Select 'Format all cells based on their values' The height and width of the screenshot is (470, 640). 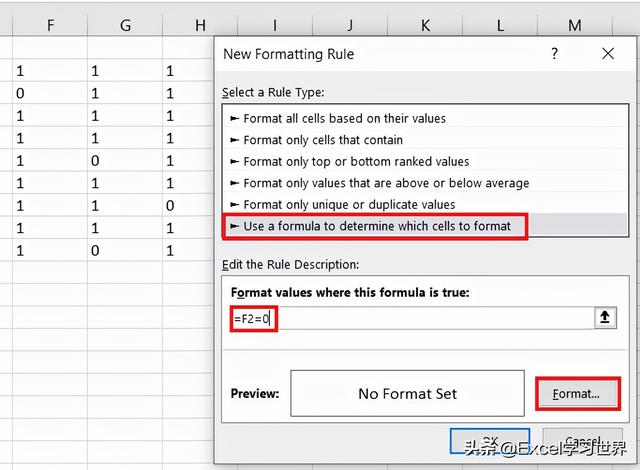(344, 118)
